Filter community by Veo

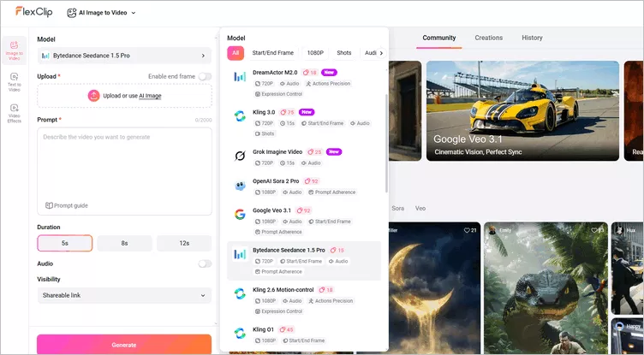[420, 209]
